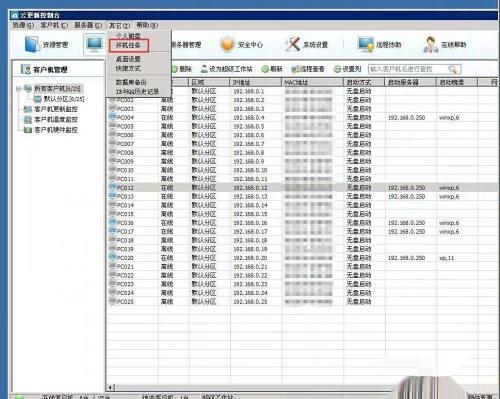This screenshot has width=500, height=399.
Task: Sort by the 启动方式 column header
Action: [364, 82]
